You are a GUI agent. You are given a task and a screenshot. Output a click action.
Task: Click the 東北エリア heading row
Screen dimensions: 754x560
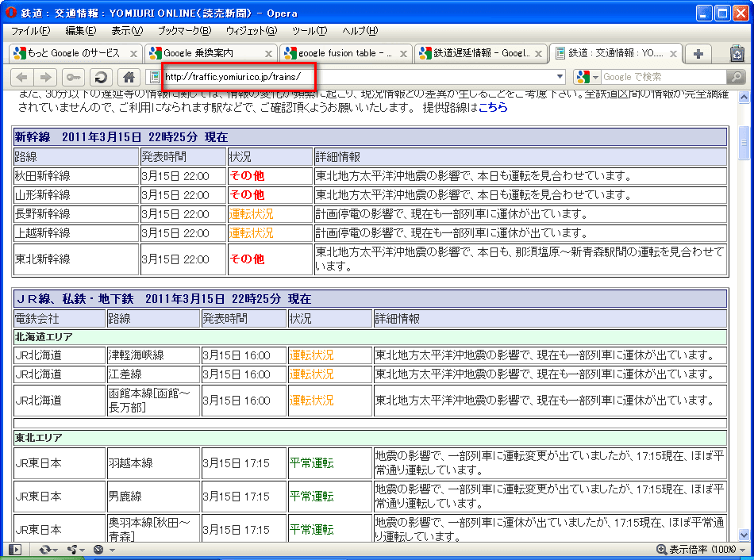tap(371, 438)
